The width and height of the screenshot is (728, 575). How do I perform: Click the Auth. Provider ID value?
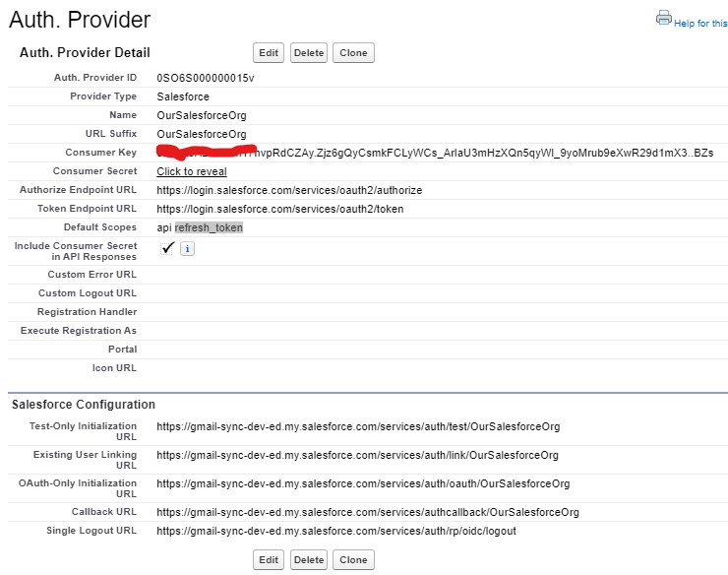pos(205,78)
